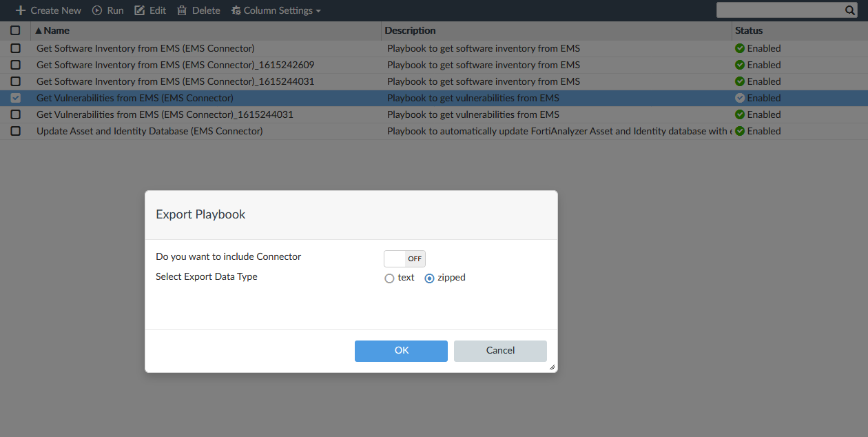
Task: Cancel the Export Playbook dialog
Action: coord(500,350)
